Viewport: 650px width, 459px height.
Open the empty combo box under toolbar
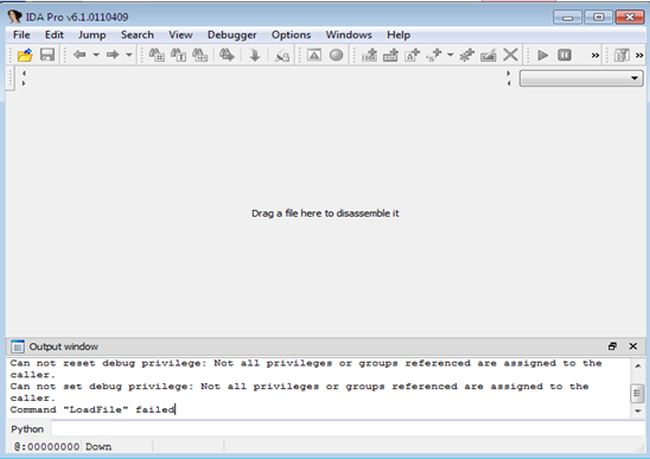[581, 78]
